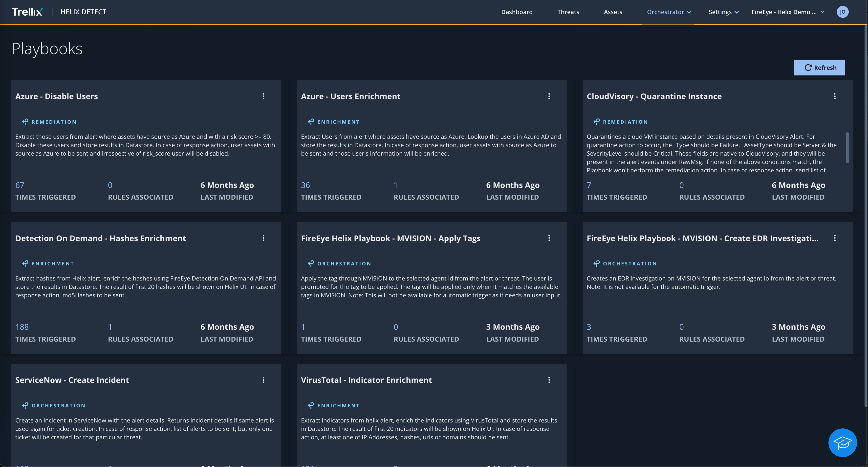The width and height of the screenshot is (868, 467).
Task: Open the VirusTotal - Indicator Enrichment title
Action: tap(366, 380)
